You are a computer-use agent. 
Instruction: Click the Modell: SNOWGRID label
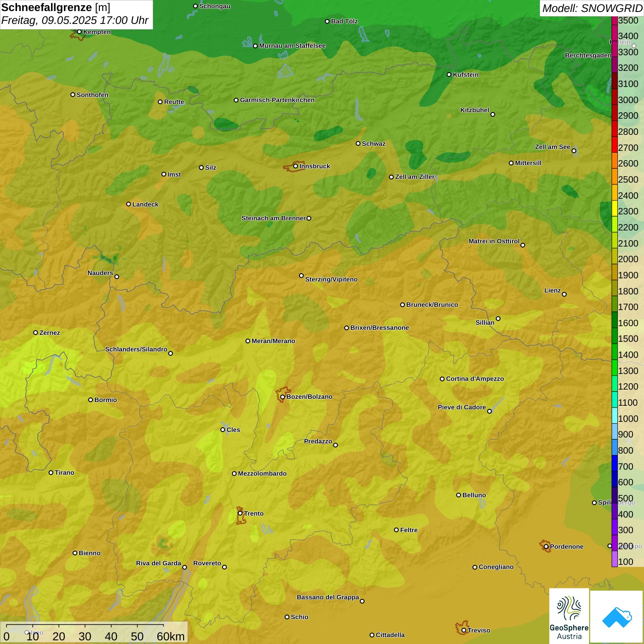click(x=592, y=8)
